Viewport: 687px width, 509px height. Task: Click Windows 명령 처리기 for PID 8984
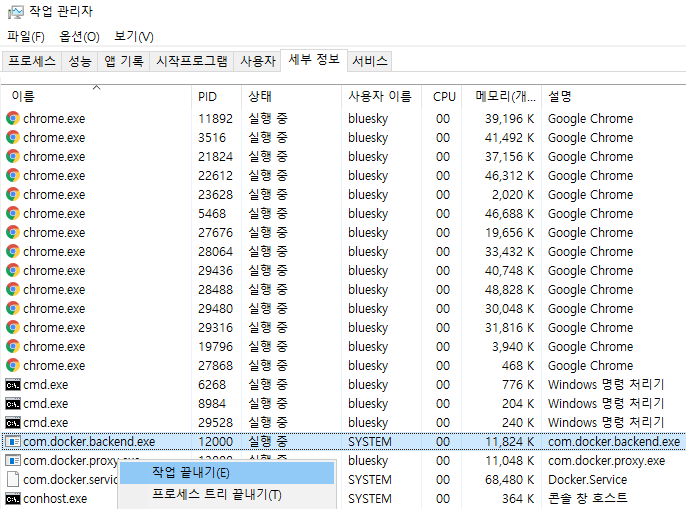coord(606,403)
